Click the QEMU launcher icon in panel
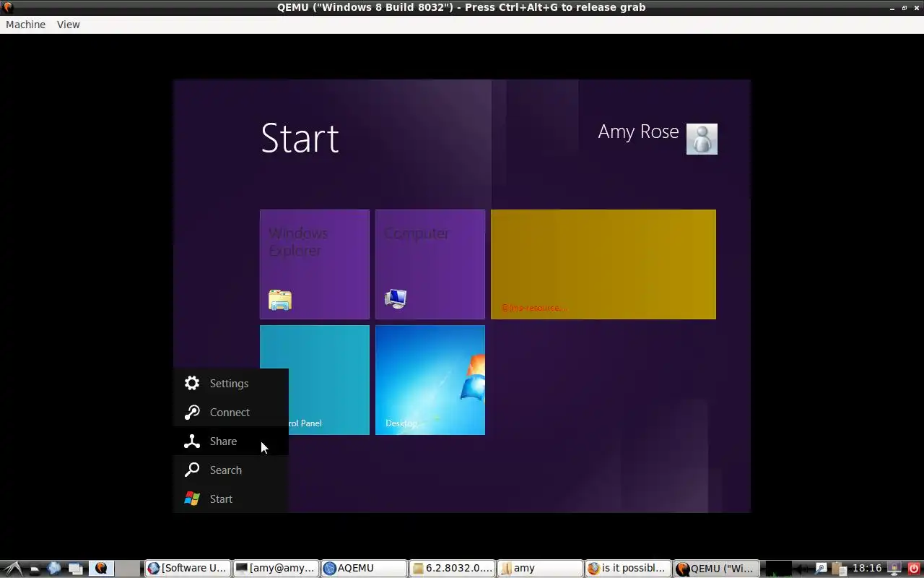 click(101, 569)
